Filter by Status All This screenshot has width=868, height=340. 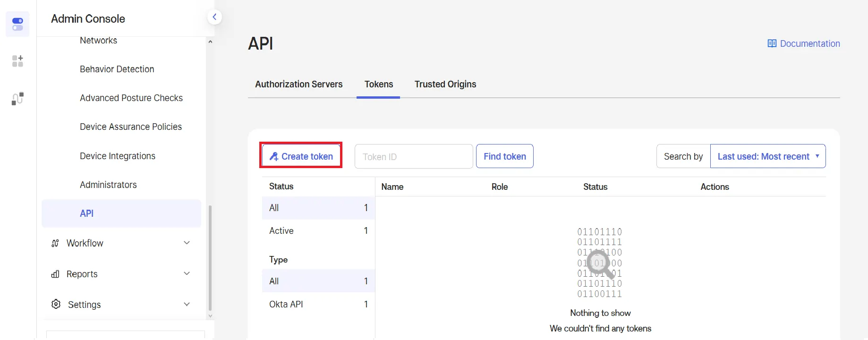pyautogui.click(x=318, y=208)
